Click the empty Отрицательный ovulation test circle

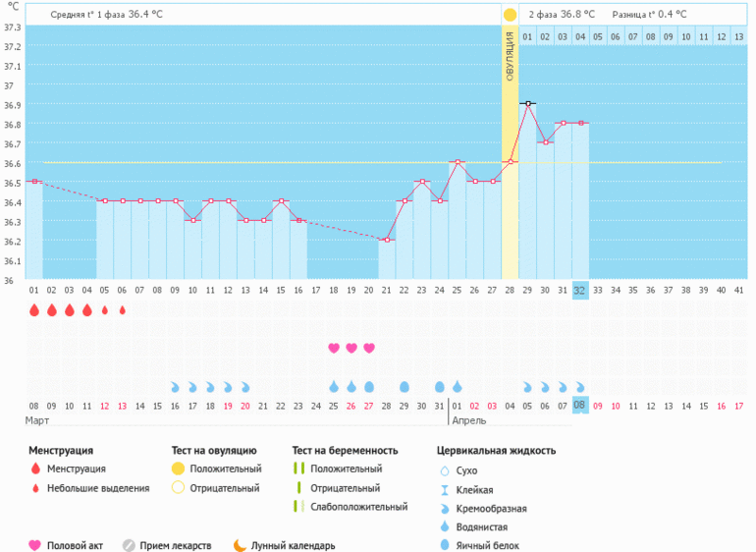pos(178,488)
